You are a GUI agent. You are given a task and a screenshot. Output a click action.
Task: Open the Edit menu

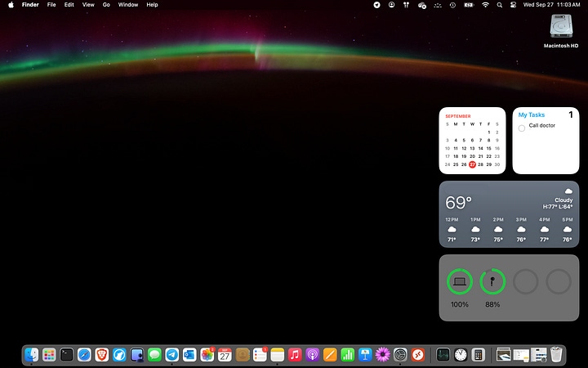(69, 5)
